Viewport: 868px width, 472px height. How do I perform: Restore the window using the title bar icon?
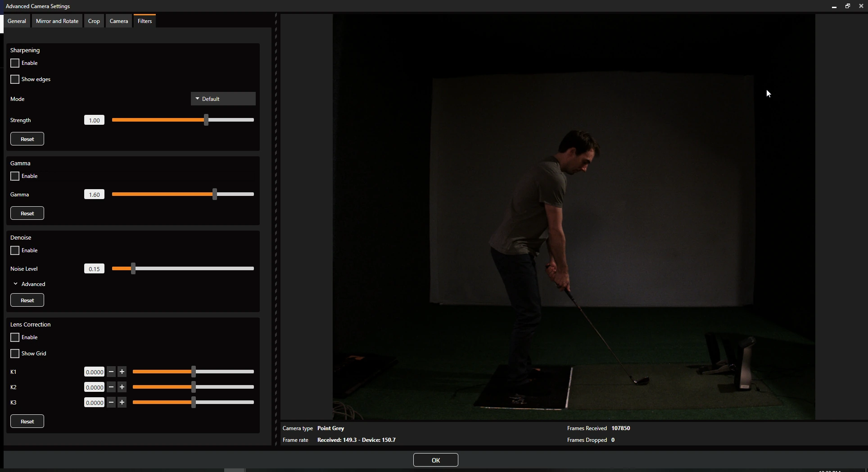point(848,6)
